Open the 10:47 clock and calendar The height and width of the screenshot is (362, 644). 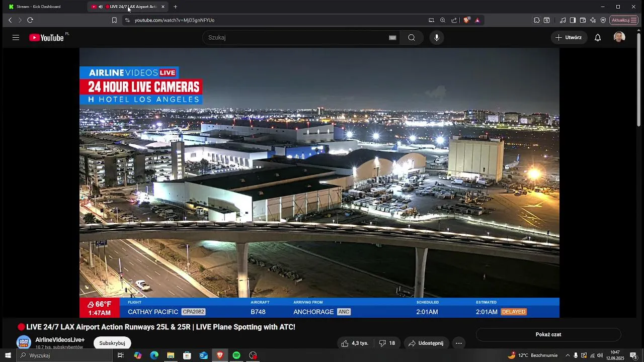pyautogui.click(x=615, y=355)
